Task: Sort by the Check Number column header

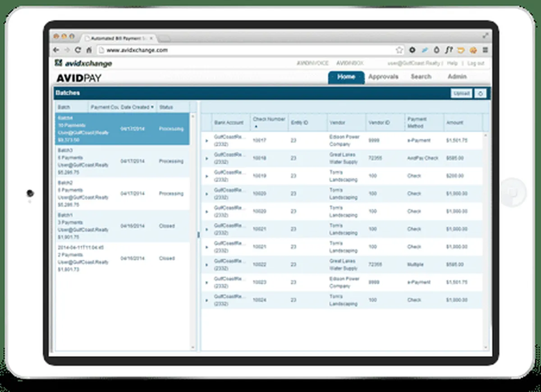Action: [x=269, y=122]
